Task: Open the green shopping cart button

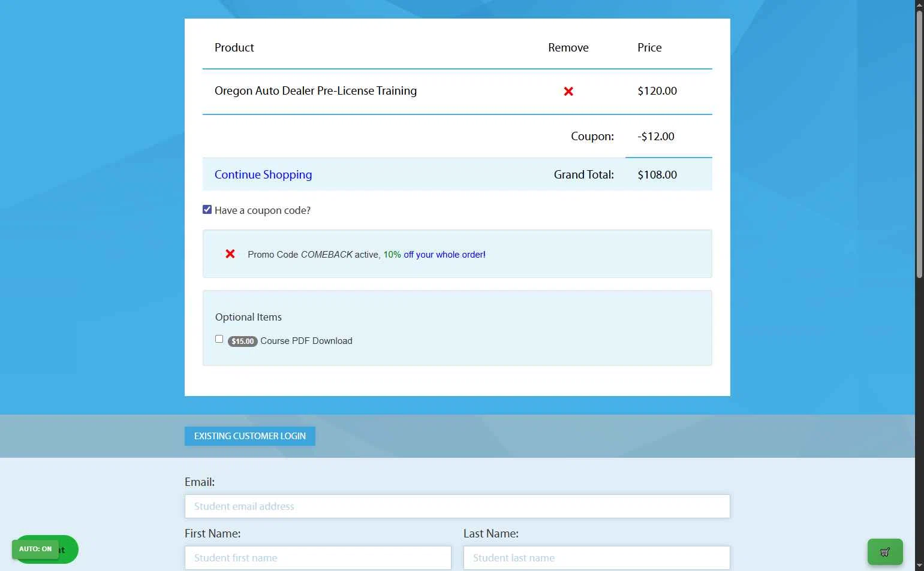Action: (x=885, y=552)
